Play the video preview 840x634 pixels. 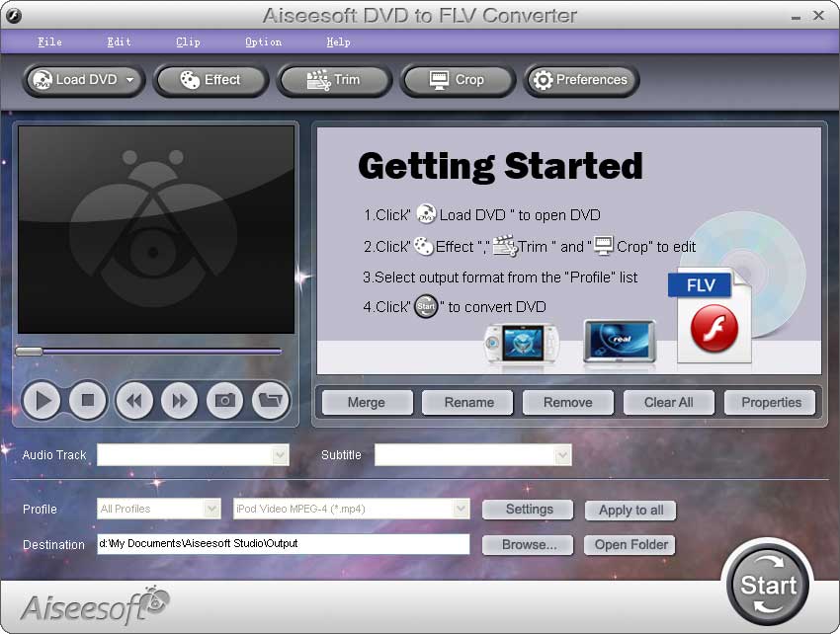click(x=42, y=401)
